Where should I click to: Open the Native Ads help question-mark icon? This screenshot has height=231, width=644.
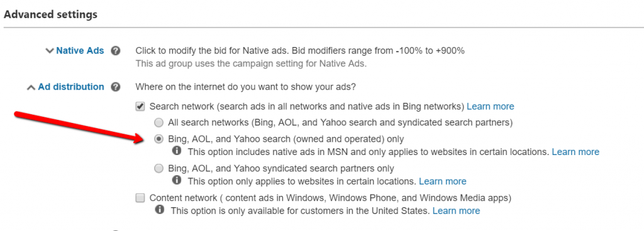[x=116, y=51]
